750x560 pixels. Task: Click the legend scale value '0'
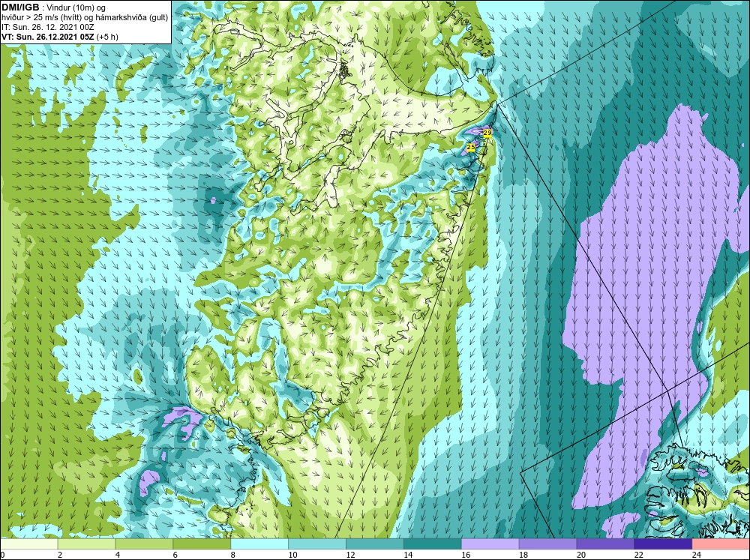point(2,555)
